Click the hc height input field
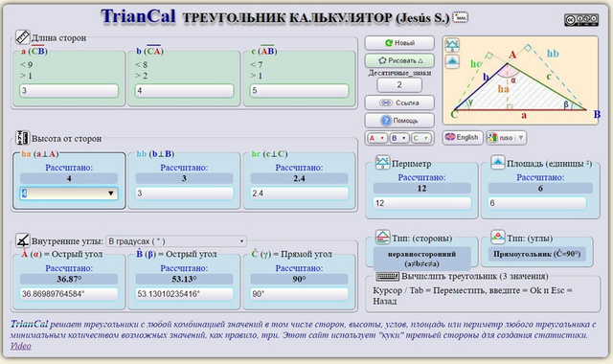Viewport: 613px width, 364px height. coord(299,193)
